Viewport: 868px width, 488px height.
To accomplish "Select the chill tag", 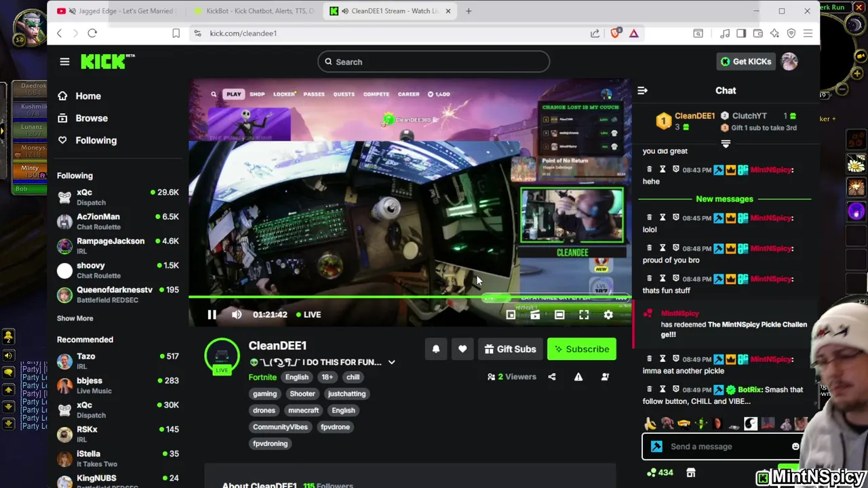I will (353, 378).
